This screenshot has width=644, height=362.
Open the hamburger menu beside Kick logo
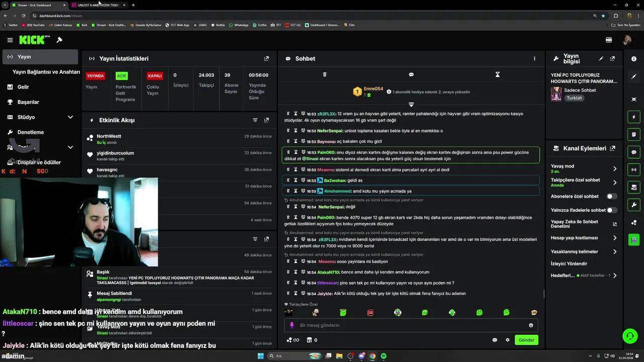point(10,40)
